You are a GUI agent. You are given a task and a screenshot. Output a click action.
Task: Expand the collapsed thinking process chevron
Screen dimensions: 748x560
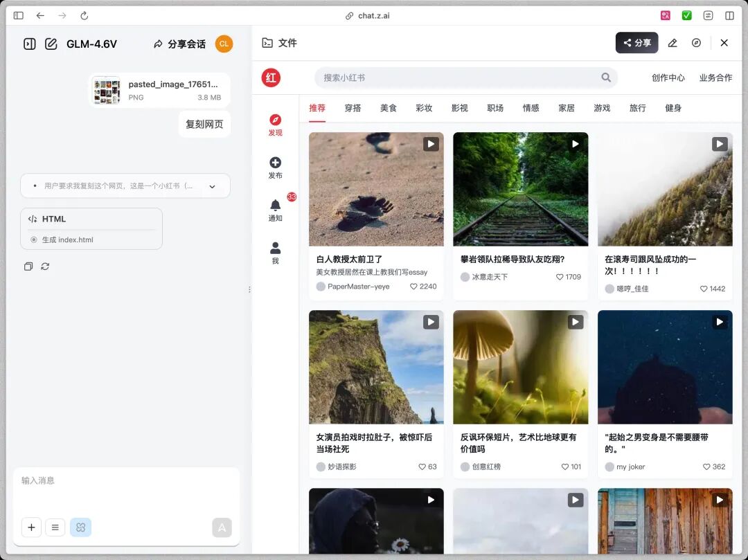pos(212,186)
